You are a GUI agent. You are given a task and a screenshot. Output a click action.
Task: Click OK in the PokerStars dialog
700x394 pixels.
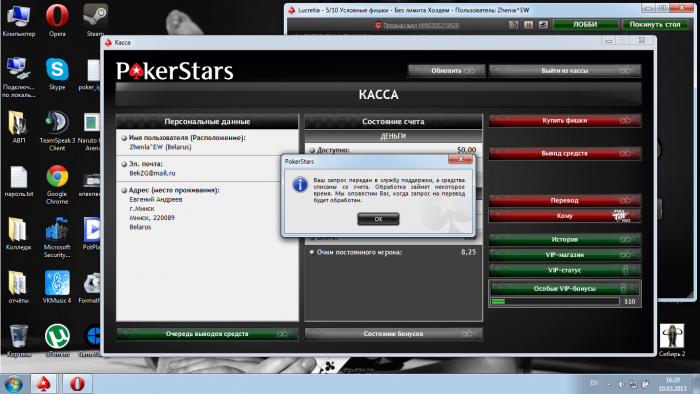click(378, 219)
